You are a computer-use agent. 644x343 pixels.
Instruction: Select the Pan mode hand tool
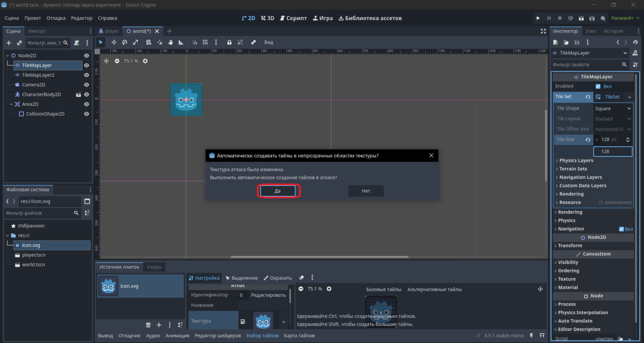tap(170, 42)
